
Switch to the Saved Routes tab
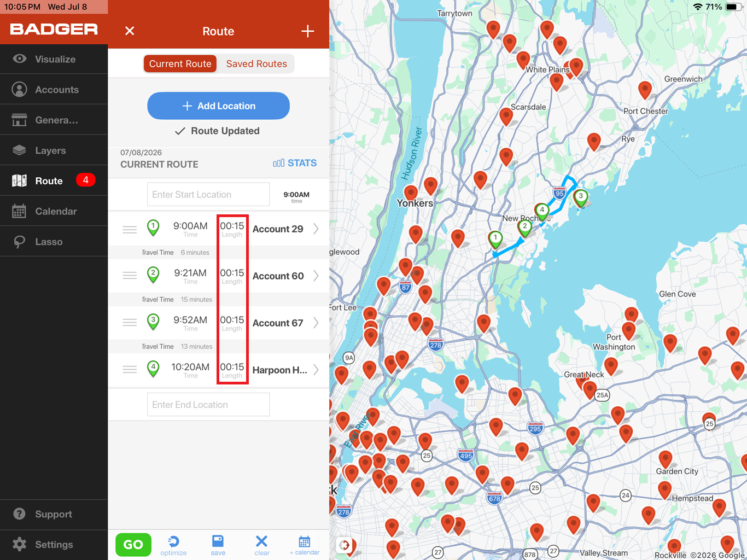coord(256,63)
